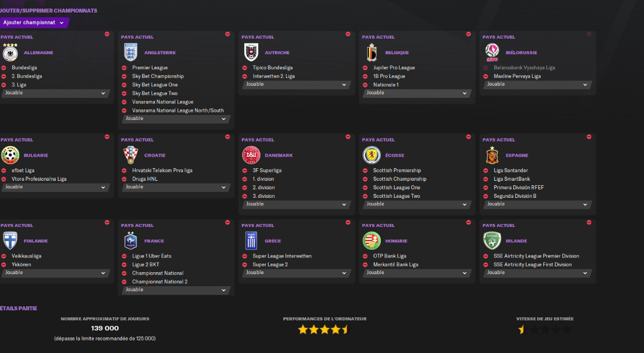Click the 139 000 players count
Viewport: 644px width, 353px height.
click(x=105, y=328)
